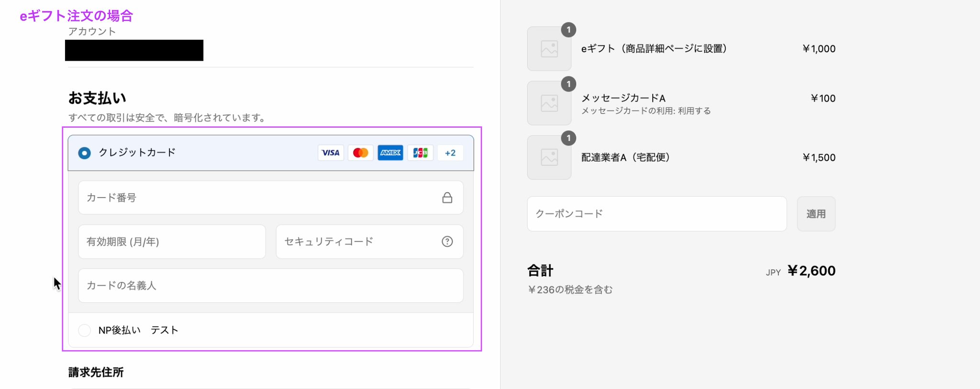Focus the 有効期限 (月/年) field
Screen dimensions: 980x389
(172, 242)
